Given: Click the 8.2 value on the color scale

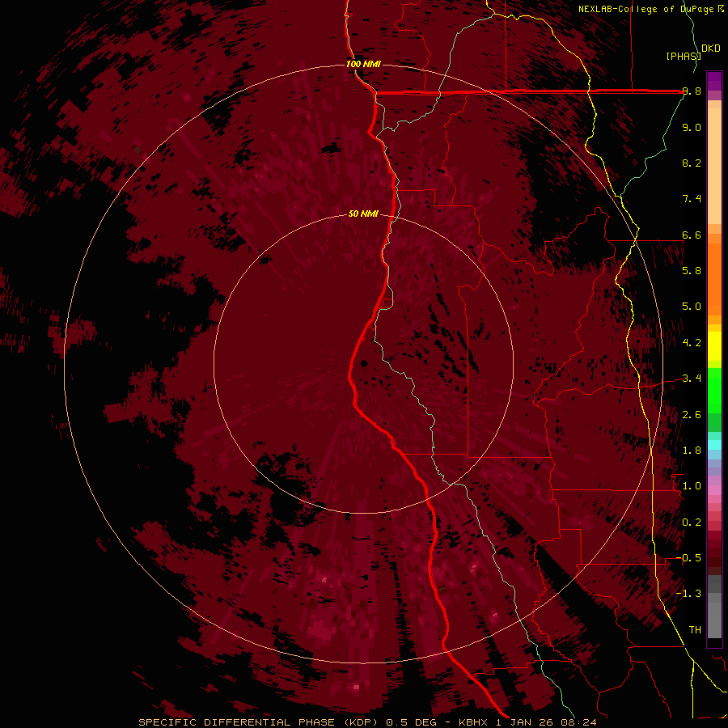Looking at the screenshot, I should [692, 163].
